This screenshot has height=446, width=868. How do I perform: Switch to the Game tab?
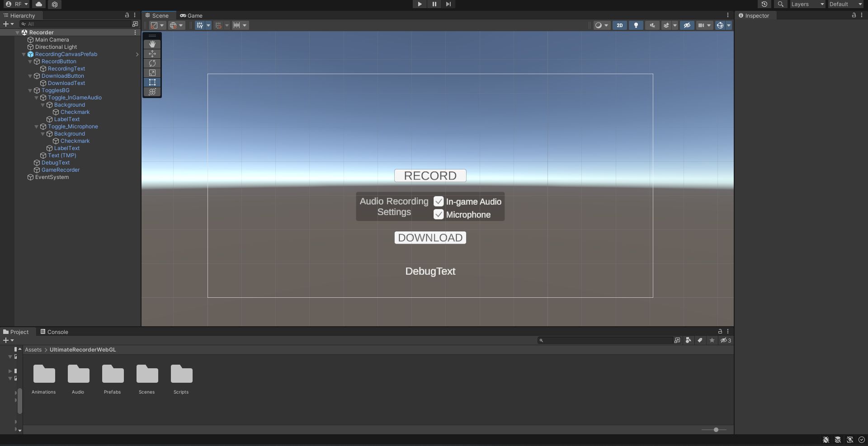click(191, 15)
